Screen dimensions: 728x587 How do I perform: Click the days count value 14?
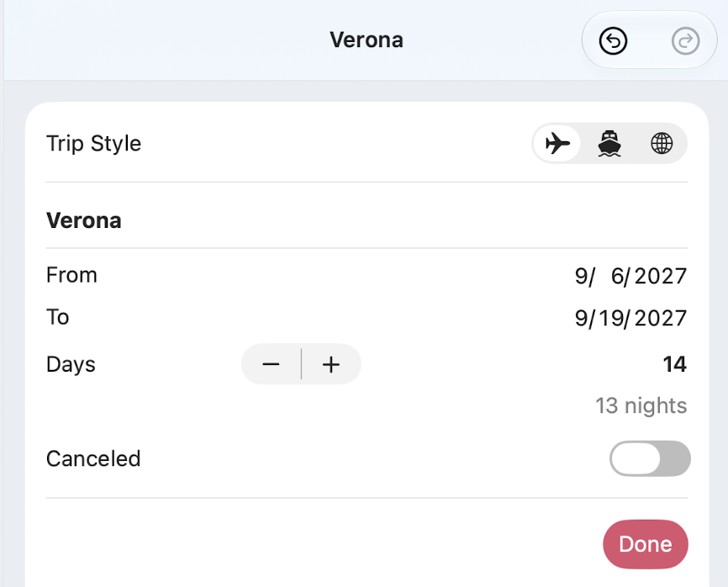tap(674, 364)
